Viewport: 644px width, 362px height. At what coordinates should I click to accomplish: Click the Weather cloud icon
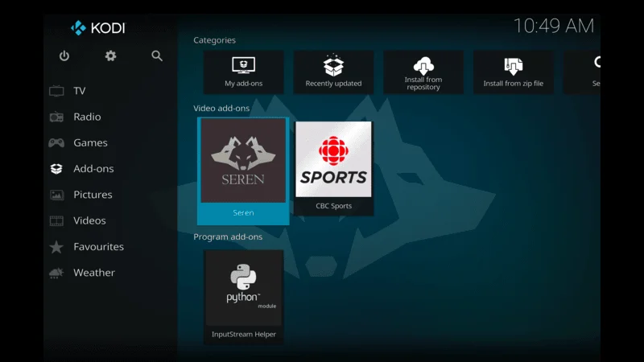(56, 273)
